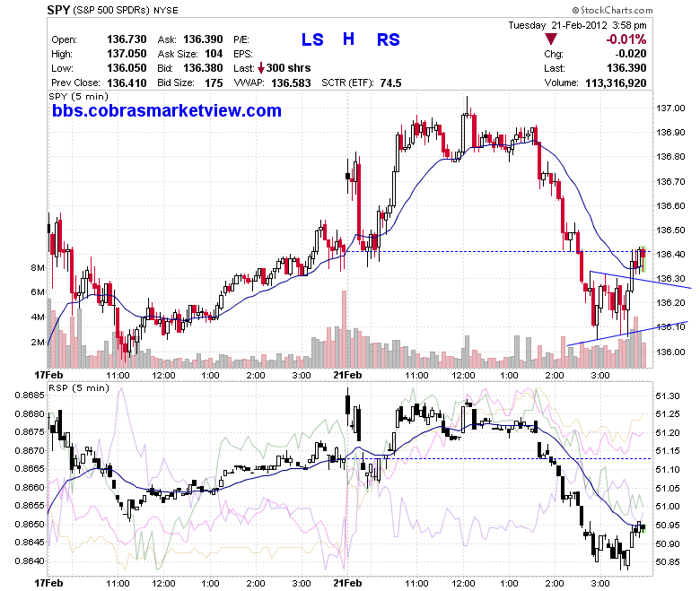This screenshot has height=591, width=700.
Task: Click the SCTR (ETF) value 74.5
Action: (391, 83)
